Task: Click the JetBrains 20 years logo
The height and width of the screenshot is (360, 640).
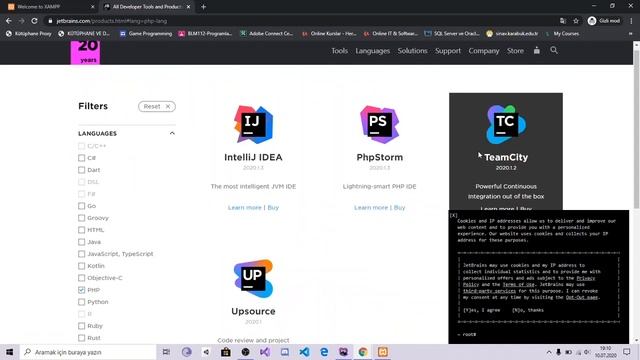Action: pyautogui.click(x=85, y=52)
